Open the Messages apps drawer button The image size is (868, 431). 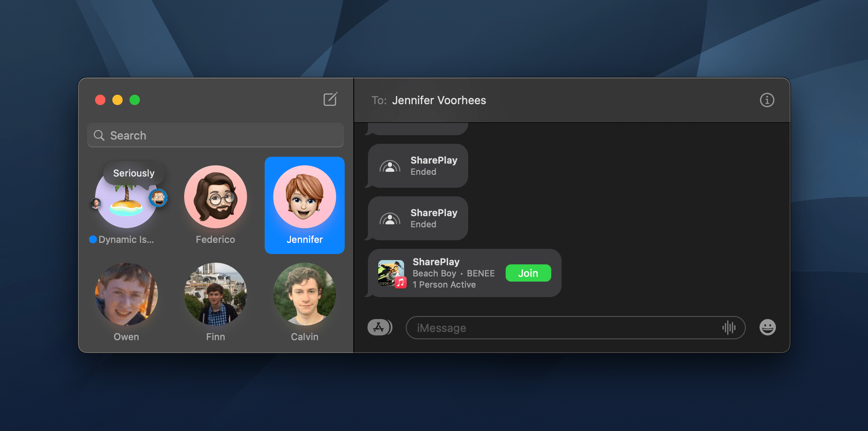coord(380,327)
